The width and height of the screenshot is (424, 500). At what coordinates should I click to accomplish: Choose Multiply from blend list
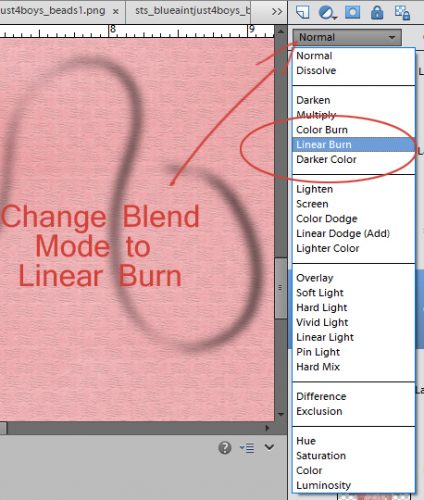pos(316,115)
